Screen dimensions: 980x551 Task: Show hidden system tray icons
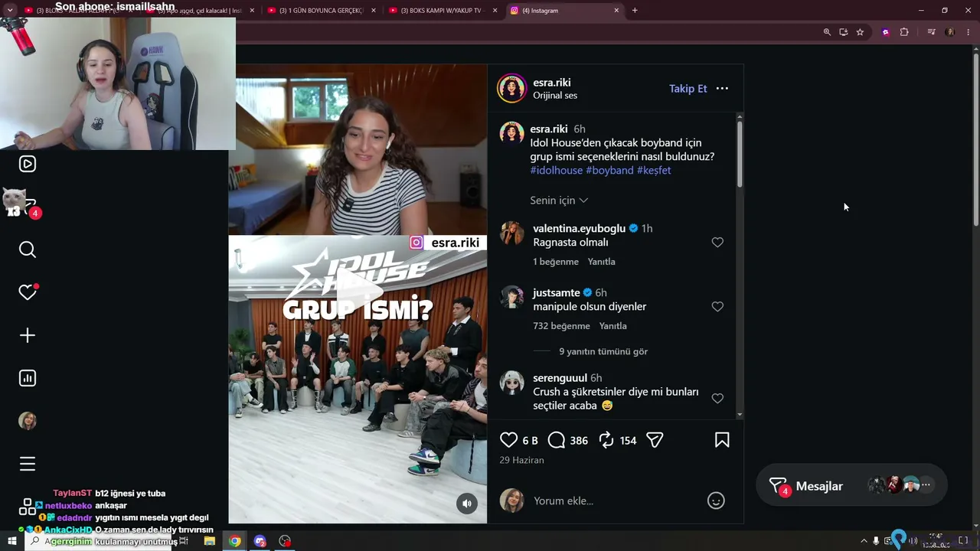pyautogui.click(x=864, y=541)
